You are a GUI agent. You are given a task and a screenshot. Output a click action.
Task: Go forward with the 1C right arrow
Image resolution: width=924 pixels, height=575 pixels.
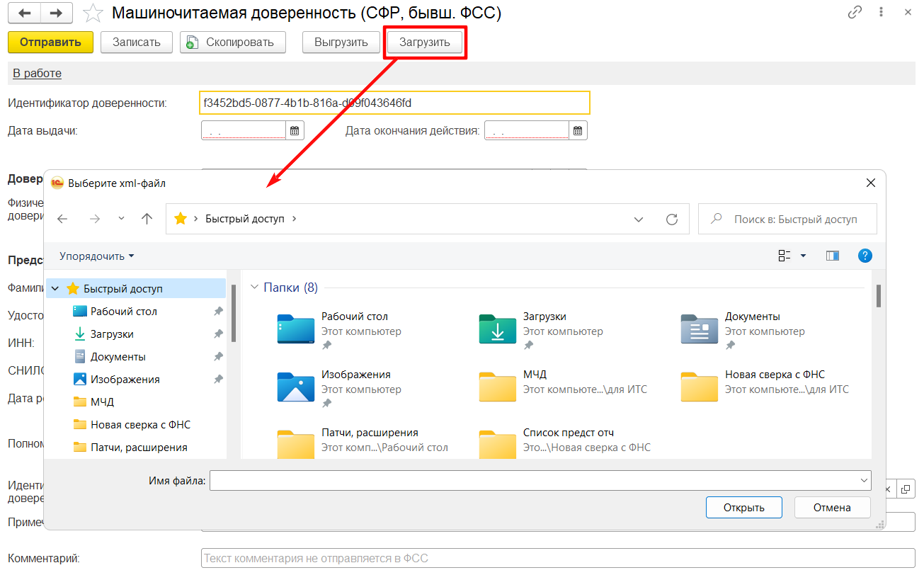[x=56, y=13]
